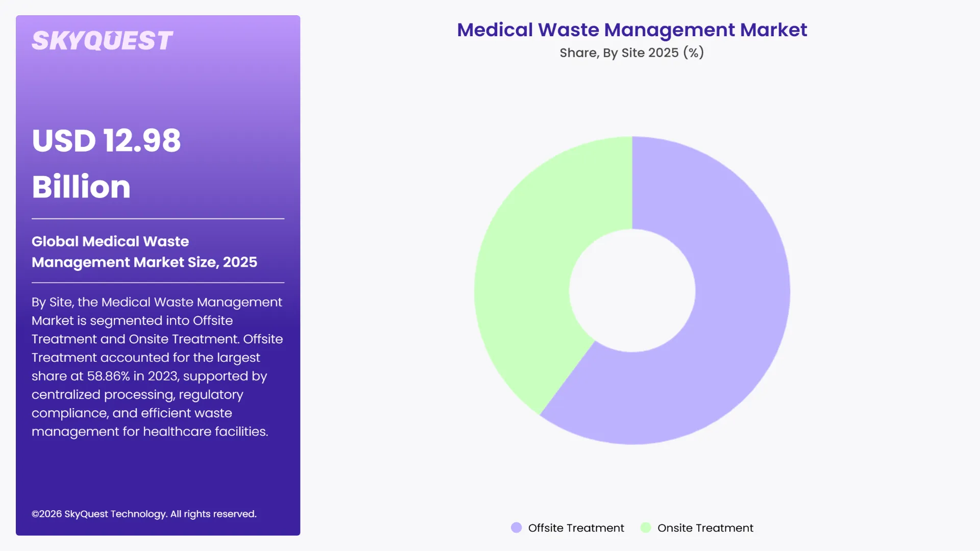Image resolution: width=980 pixels, height=551 pixels.
Task: Toggle Onsite Treatment legend item
Action: pyautogui.click(x=697, y=528)
